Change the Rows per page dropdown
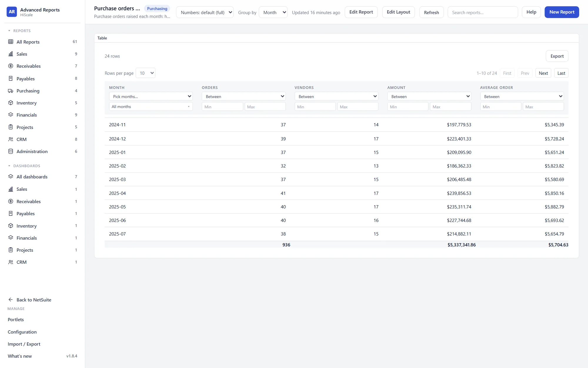Image resolution: width=588 pixels, height=368 pixels. tap(146, 73)
